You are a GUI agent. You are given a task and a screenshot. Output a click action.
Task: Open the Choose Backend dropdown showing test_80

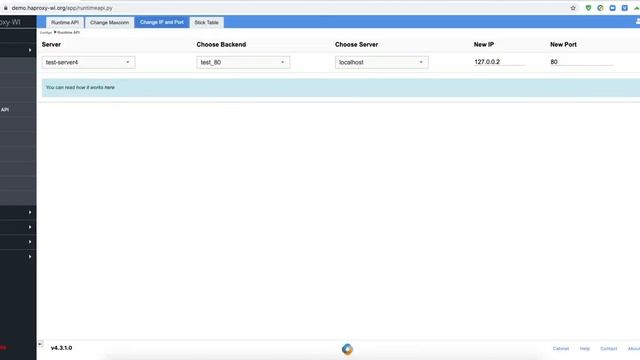243,62
